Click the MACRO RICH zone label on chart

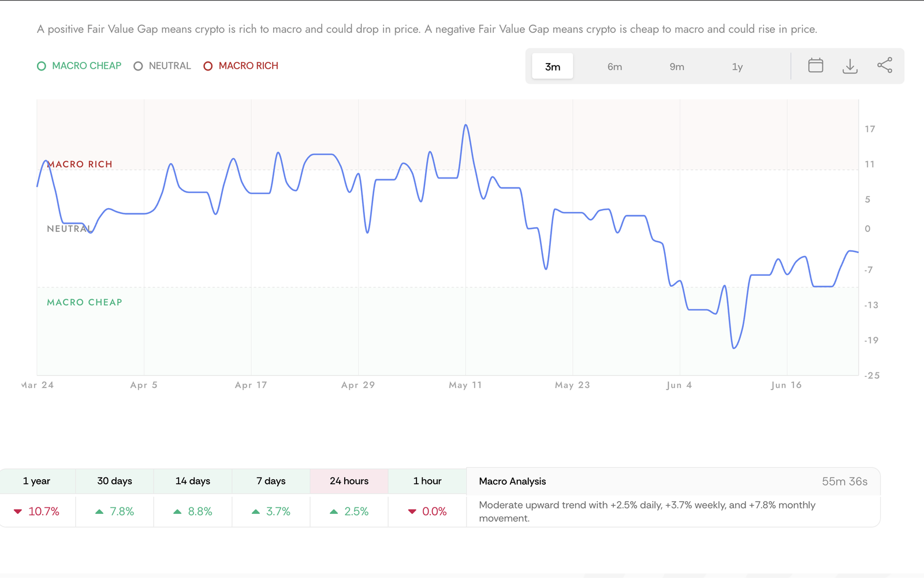[80, 164]
